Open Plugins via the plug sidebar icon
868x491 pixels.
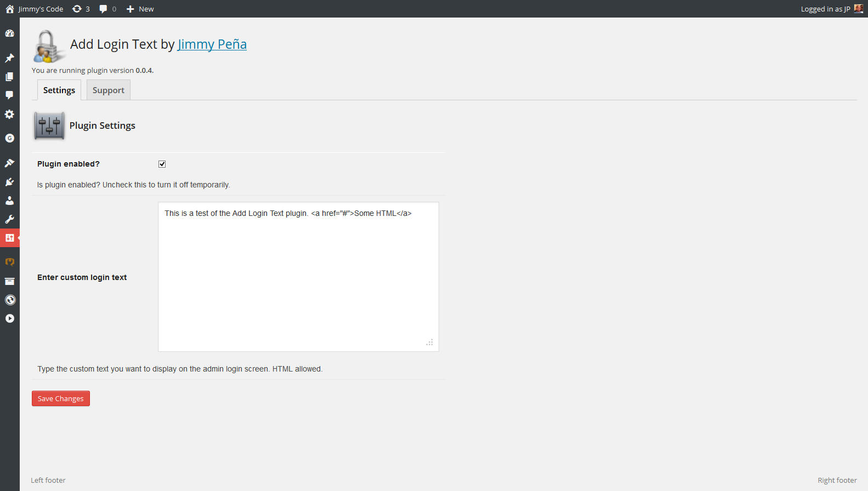tap(9, 182)
